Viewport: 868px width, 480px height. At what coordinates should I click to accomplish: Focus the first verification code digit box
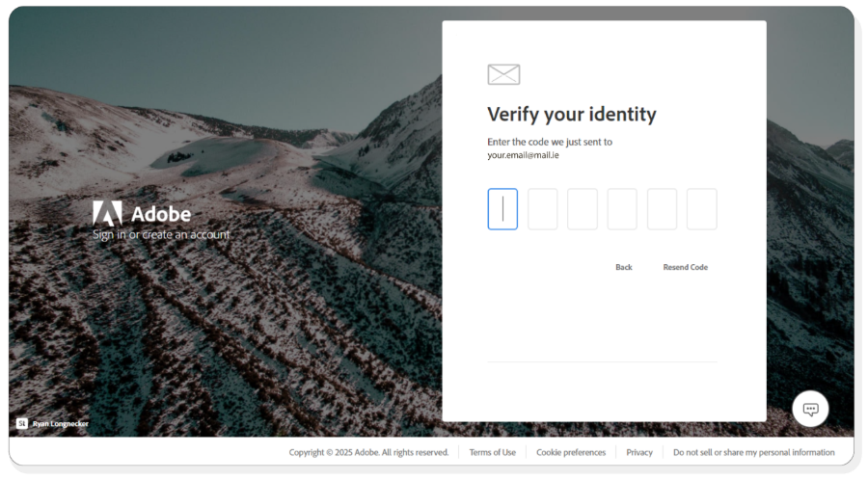click(x=502, y=209)
